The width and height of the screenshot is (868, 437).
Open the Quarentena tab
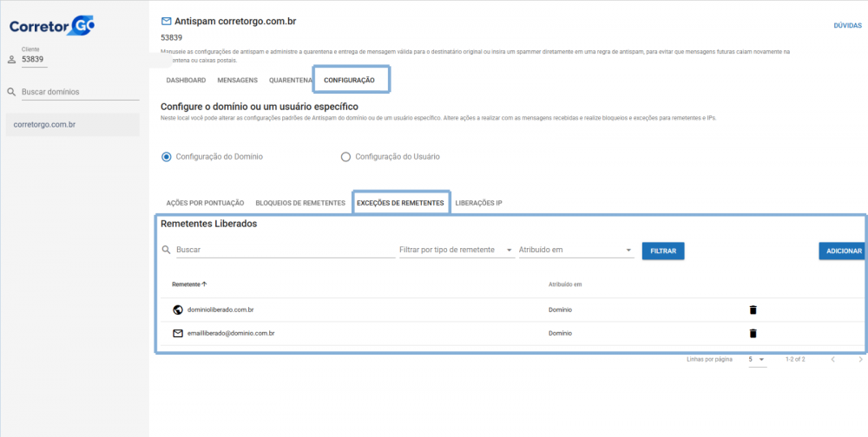[291, 81]
